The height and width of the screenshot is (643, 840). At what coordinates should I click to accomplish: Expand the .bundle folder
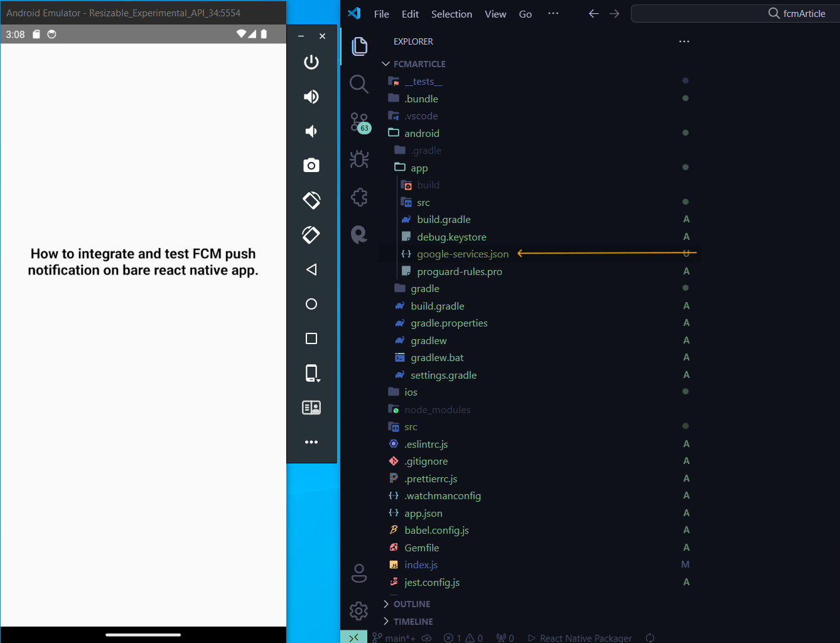point(540,99)
